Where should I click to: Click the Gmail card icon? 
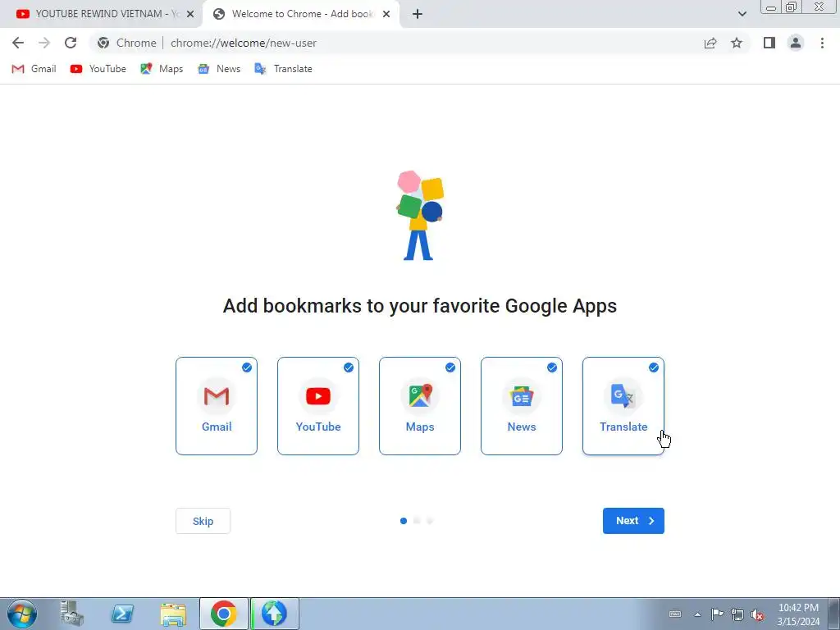pos(217,396)
